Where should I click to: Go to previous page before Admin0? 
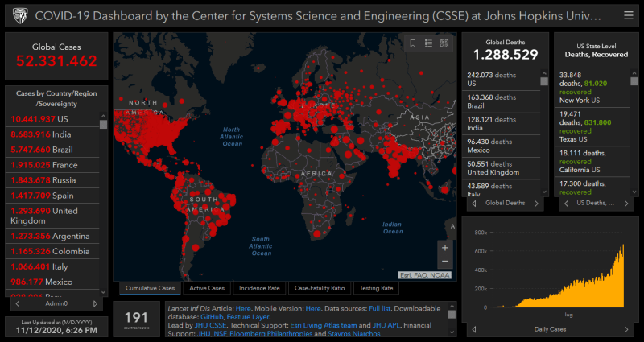click(x=16, y=303)
